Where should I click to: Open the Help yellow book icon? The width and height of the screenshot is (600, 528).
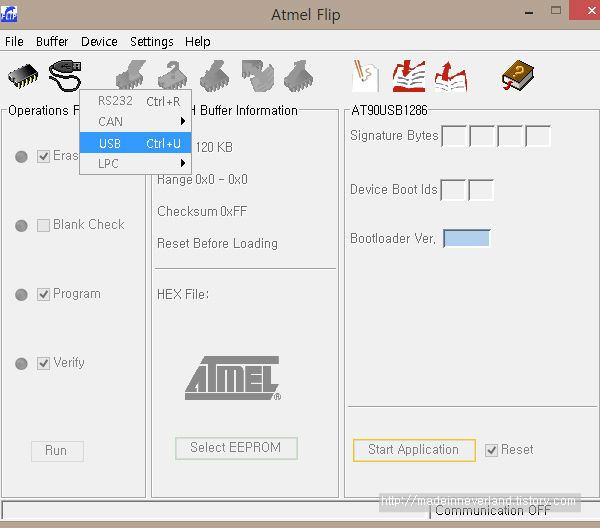click(x=518, y=75)
